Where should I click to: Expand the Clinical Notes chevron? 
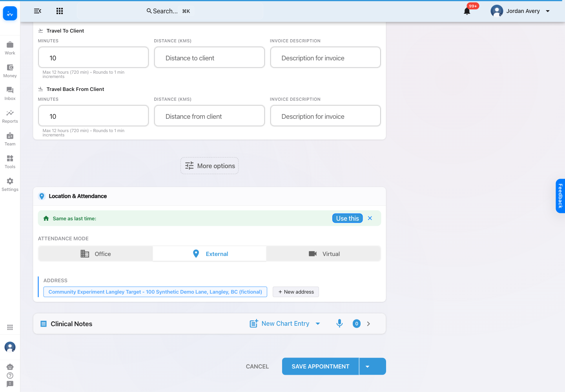point(368,324)
